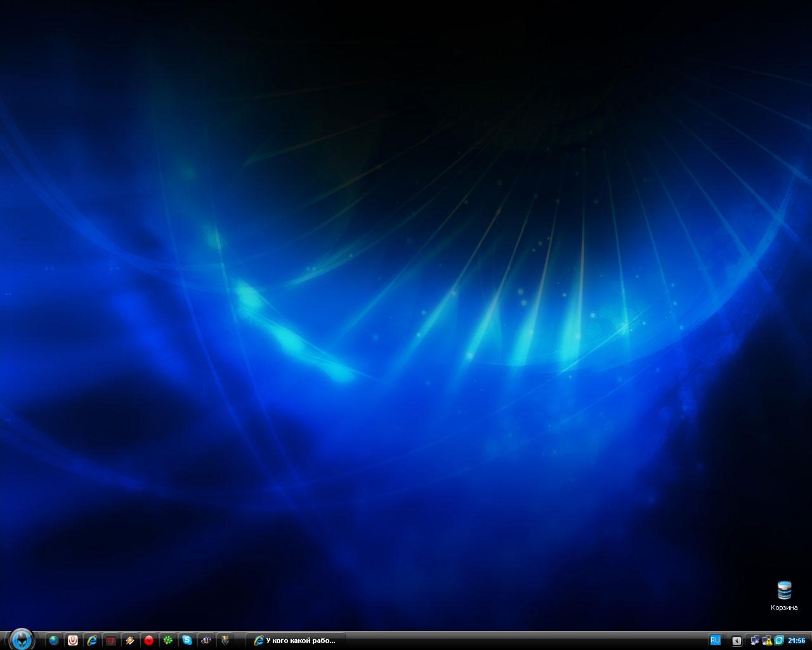Launch Winamp from the quick launch bar
The width and height of the screenshot is (812, 650).
130,640
